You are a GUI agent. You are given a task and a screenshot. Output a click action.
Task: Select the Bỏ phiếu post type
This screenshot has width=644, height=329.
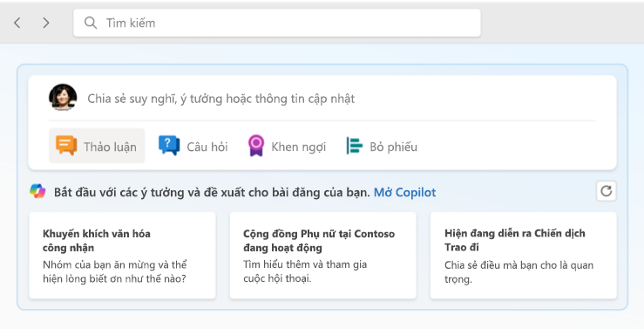(382, 146)
